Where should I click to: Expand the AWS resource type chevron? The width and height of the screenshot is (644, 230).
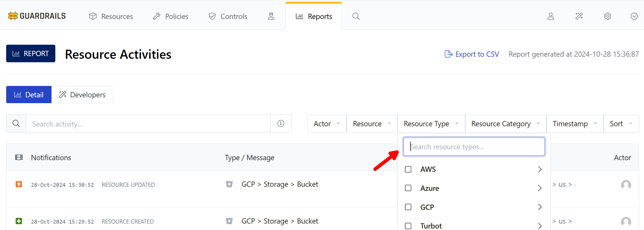coord(540,169)
